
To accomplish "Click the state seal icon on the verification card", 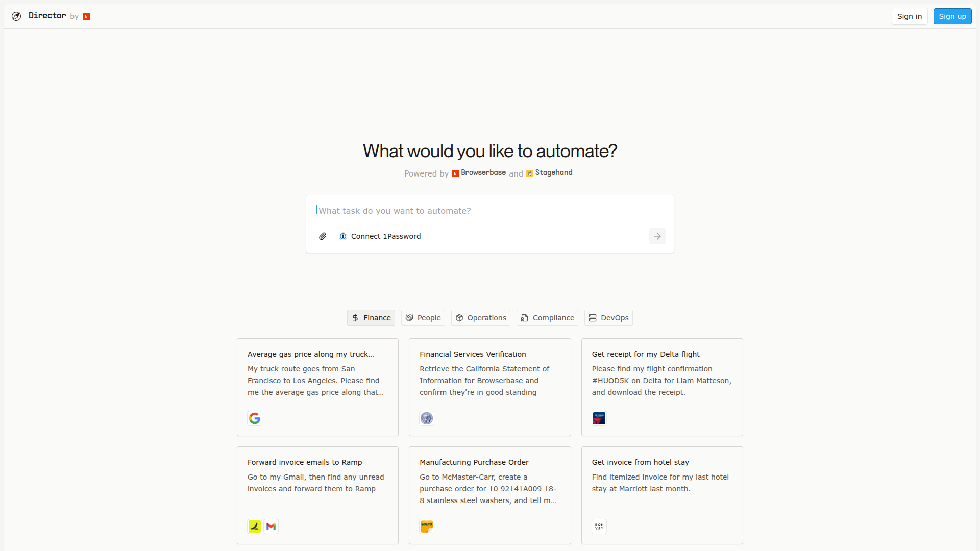I will 426,418.
